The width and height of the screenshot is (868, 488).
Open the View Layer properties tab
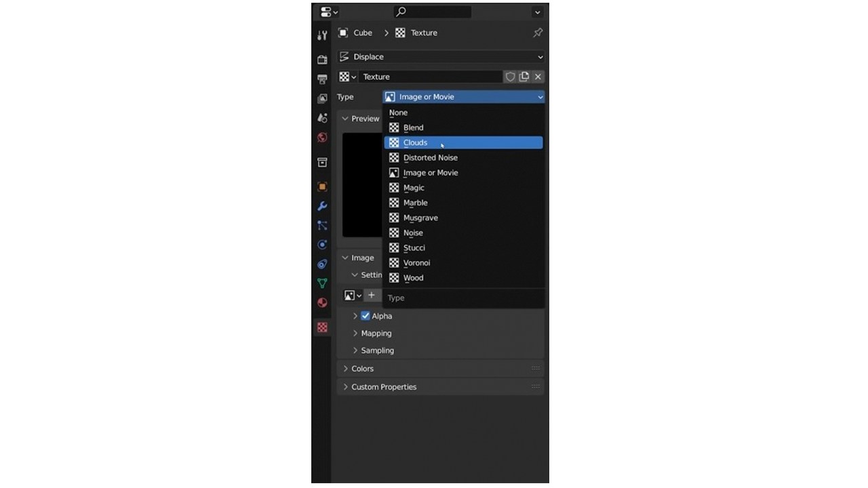[322, 99]
